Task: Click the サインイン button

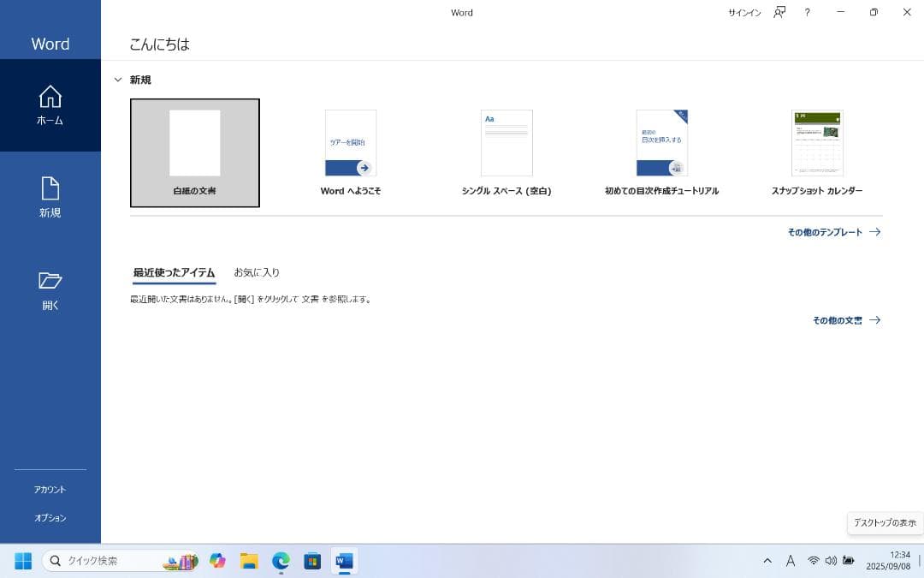Action: 744,13
